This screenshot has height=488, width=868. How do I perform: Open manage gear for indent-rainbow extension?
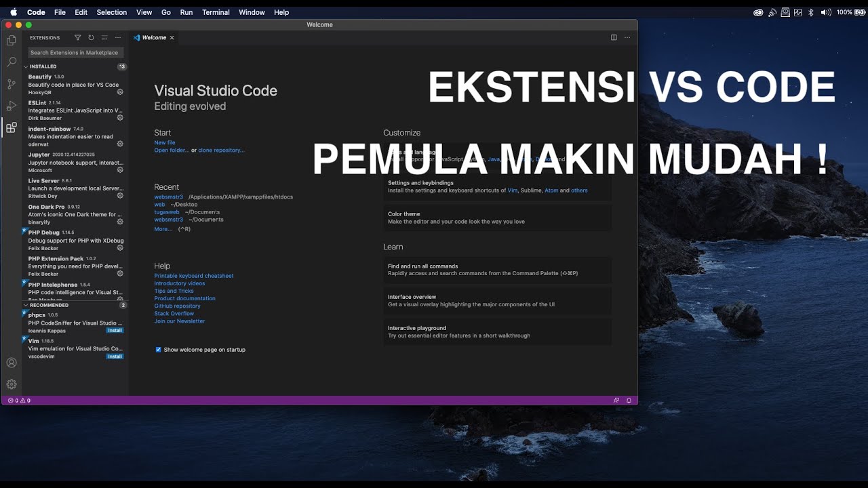(x=120, y=144)
